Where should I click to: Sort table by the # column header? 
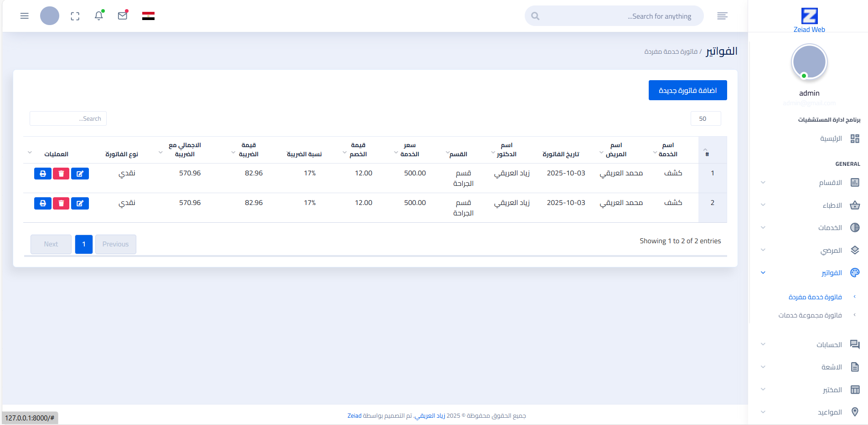(707, 154)
